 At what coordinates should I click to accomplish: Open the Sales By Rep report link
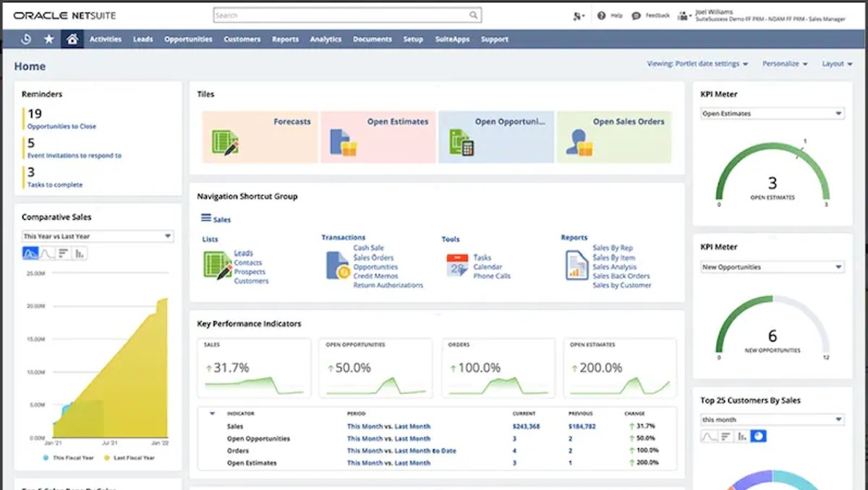(613, 248)
